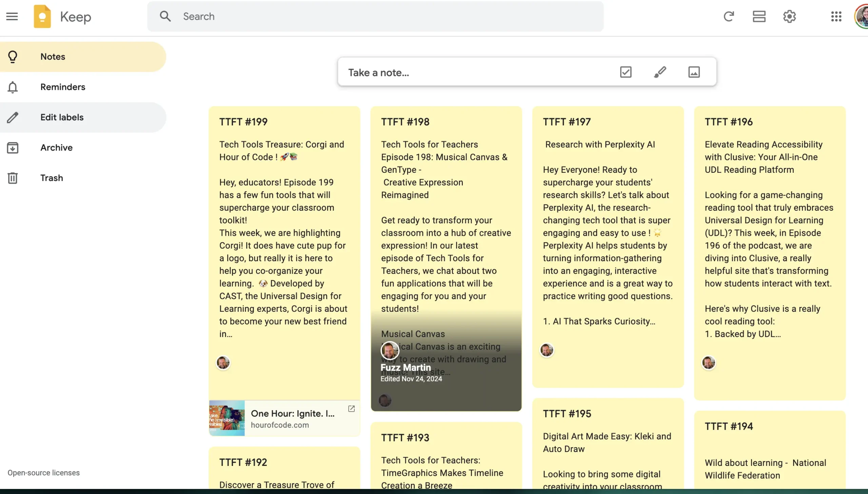Refresh notes with the reload icon
868x494 pixels.
tap(729, 16)
